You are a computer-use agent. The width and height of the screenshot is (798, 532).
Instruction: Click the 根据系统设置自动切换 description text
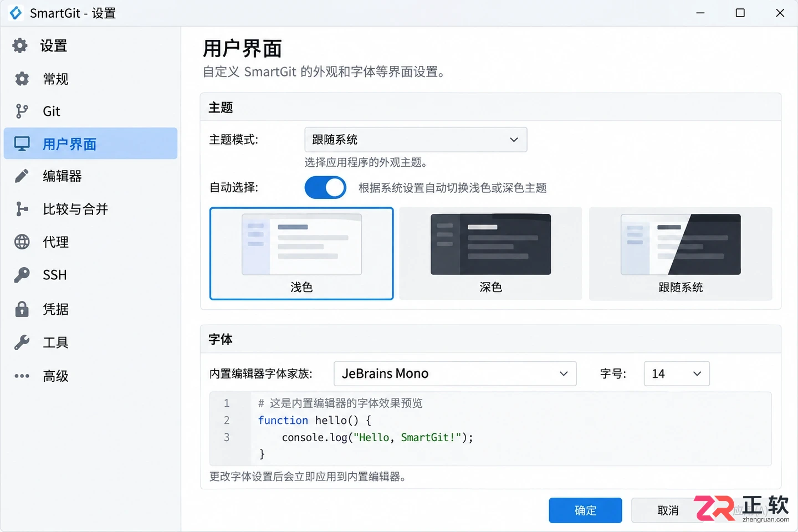coord(453,188)
